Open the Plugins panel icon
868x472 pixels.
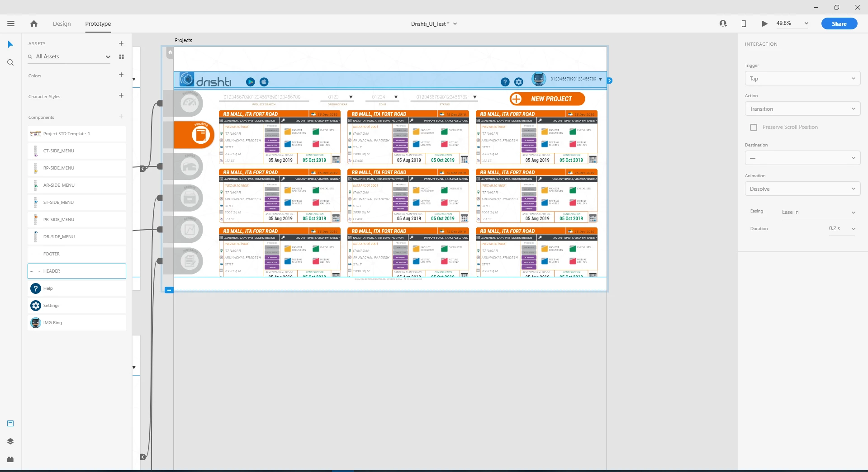coord(10,459)
